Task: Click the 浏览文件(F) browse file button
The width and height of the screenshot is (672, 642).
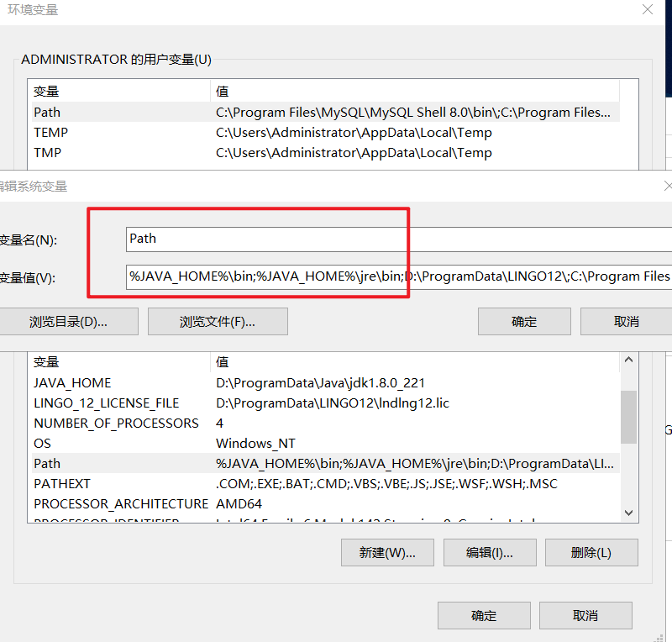Action: coord(218,321)
